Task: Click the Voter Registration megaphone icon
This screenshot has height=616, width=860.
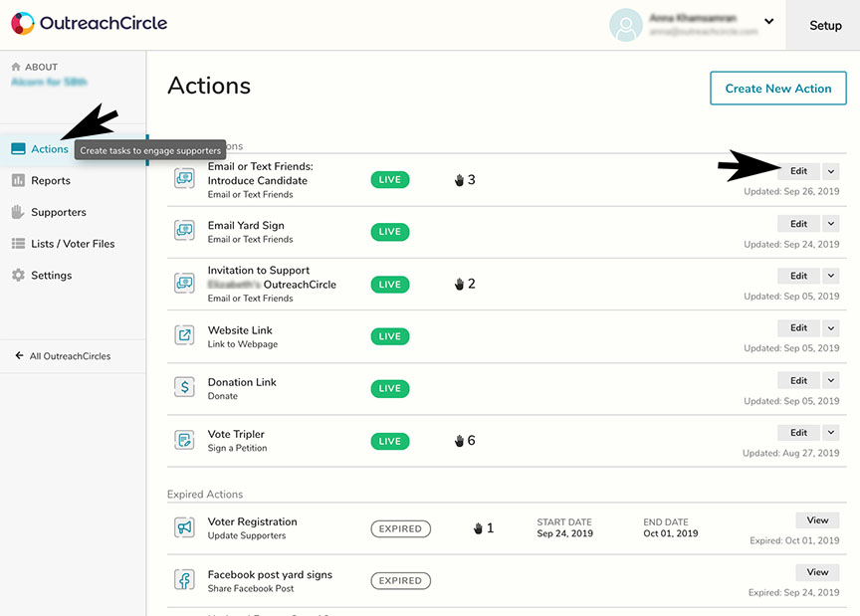Action: click(x=184, y=527)
